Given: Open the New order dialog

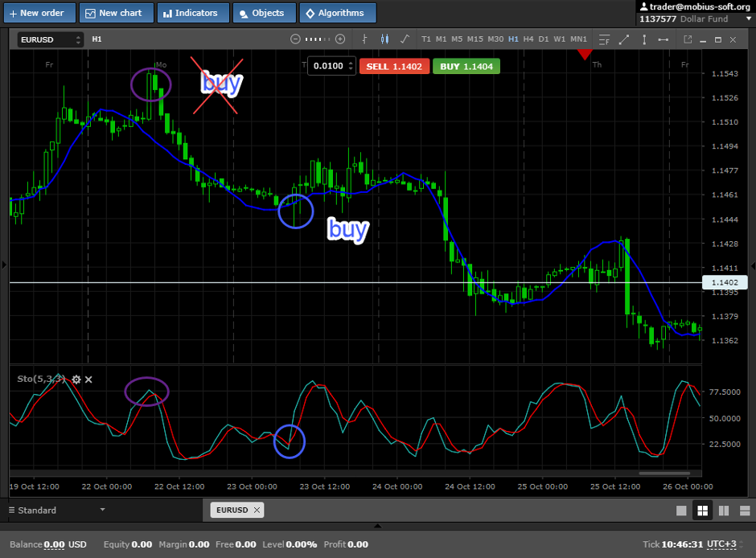Looking at the screenshot, I should (x=39, y=13).
